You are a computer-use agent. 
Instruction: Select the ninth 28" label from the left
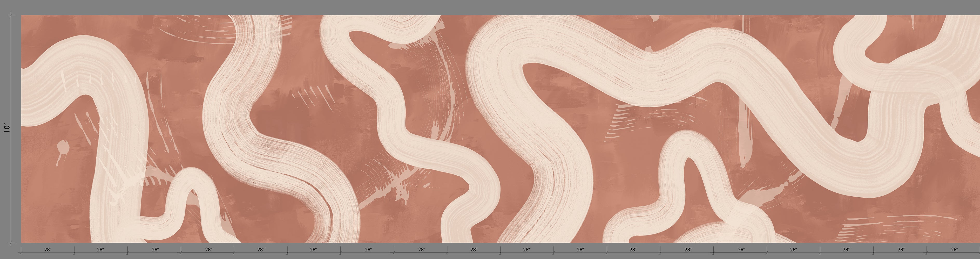(x=474, y=250)
